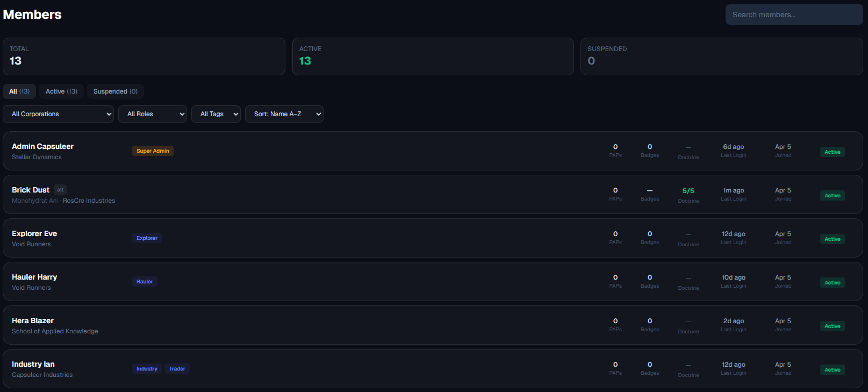Switch to the Suspended (0) tab
Image resolution: width=868 pixels, height=392 pixels.
click(116, 91)
